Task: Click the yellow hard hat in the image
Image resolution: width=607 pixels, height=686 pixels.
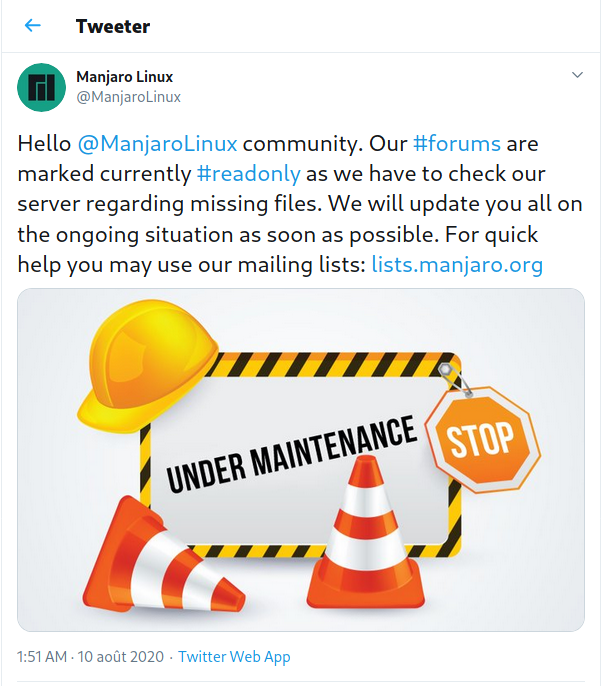Action: 147,365
